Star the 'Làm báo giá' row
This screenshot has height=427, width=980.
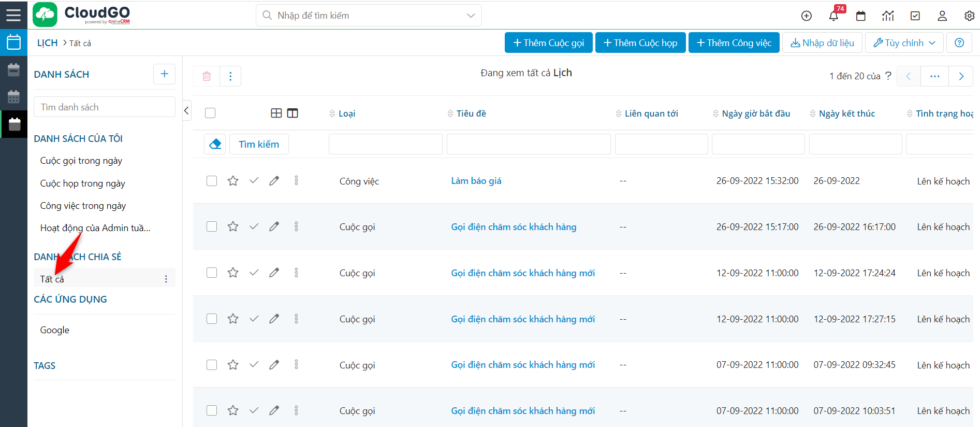(233, 181)
